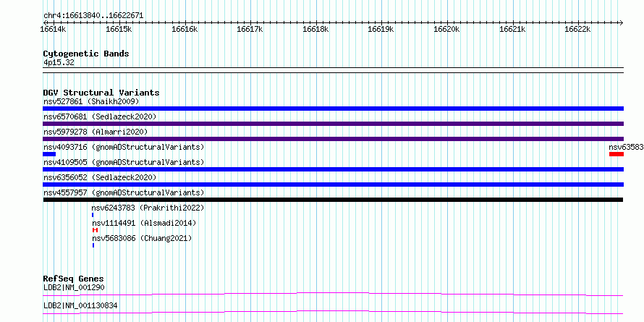Open the LDB2|NM_001290 transcript label
This screenshot has height=322, width=644.
point(74,287)
